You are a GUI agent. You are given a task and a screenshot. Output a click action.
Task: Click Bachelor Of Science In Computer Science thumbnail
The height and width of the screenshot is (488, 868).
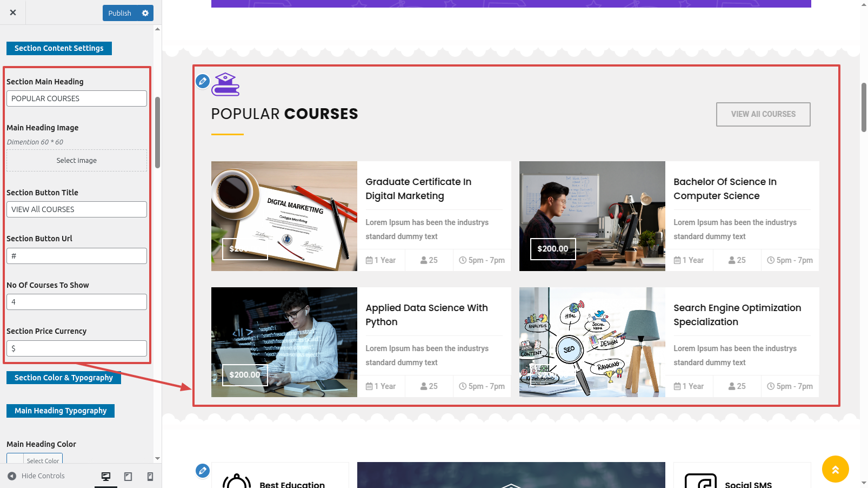592,216
